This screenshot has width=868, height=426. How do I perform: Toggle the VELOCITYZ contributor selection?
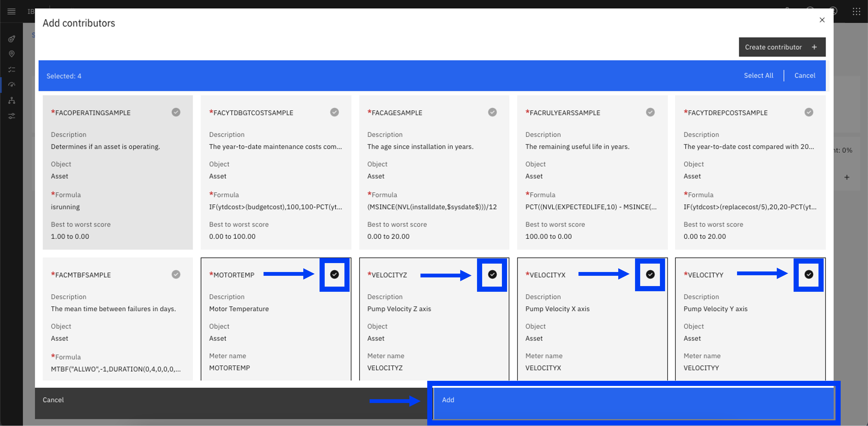(x=492, y=274)
